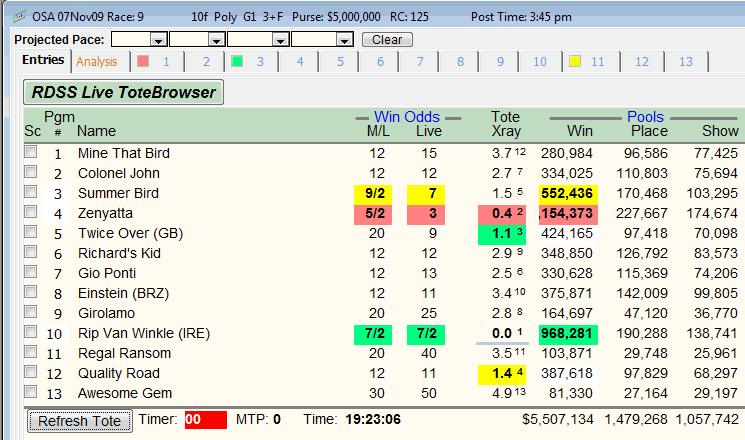This screenshot has width=745, height=440.
Task: Switch to the Entries tab
Action: tap(43, 60)
